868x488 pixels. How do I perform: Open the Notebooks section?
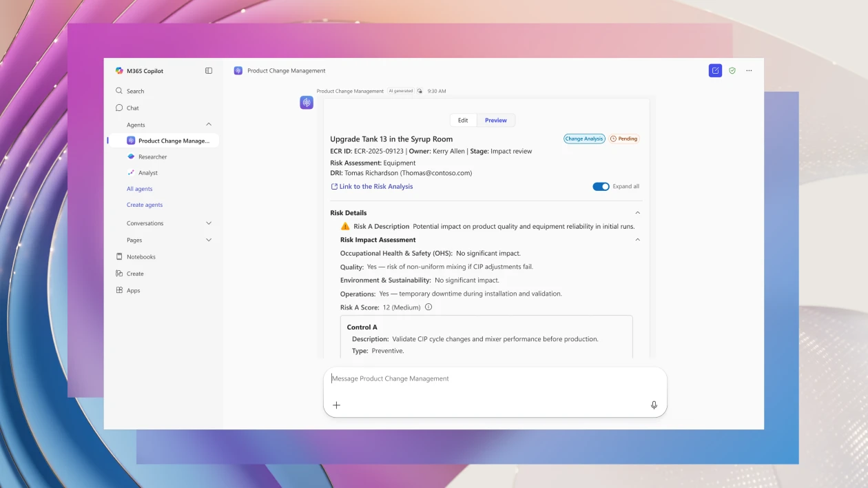coord(141,256)
